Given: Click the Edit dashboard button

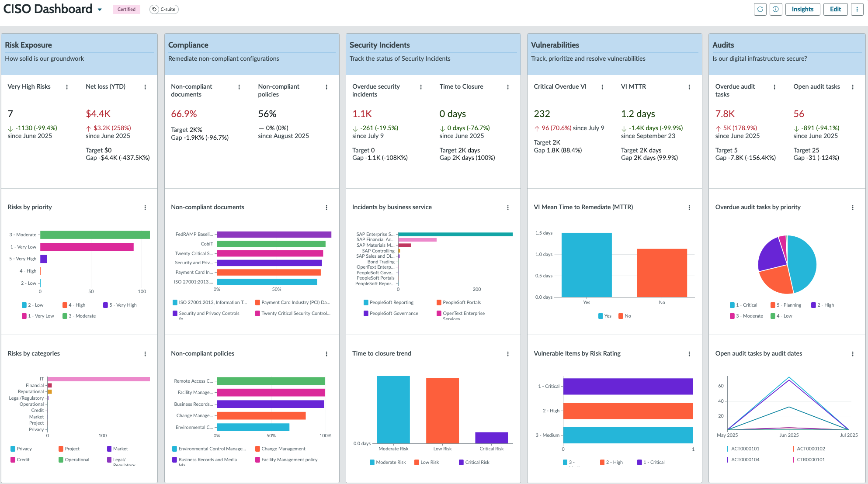Looking at the screenshot, I should click(835, 9).
